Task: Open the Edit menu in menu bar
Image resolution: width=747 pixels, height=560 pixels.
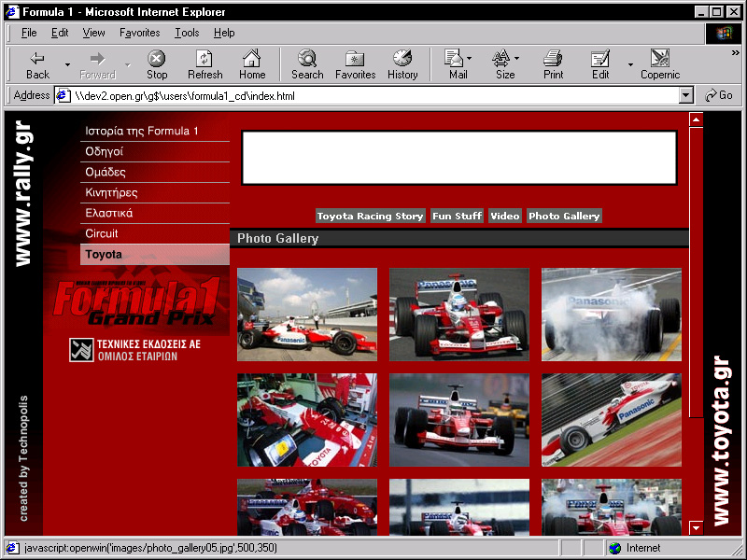Action: (60, 33)
